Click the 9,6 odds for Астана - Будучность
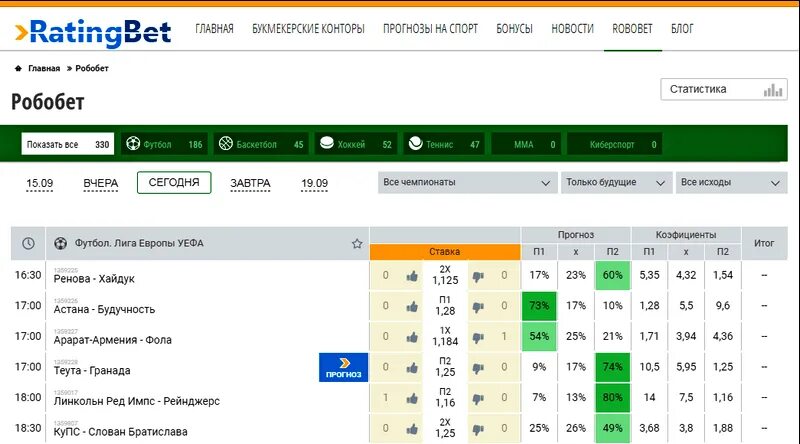 tap(723, 306)
